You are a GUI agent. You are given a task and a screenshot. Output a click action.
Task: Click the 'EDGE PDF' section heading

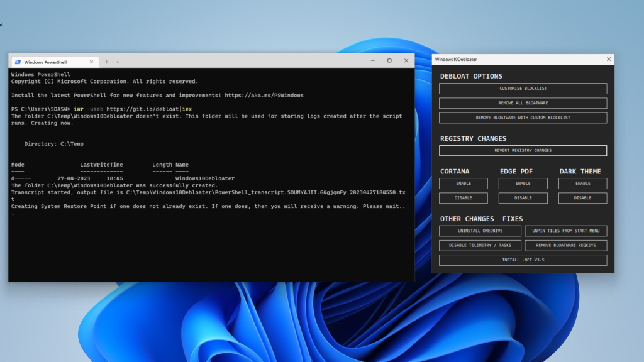(x=516, y=172)
